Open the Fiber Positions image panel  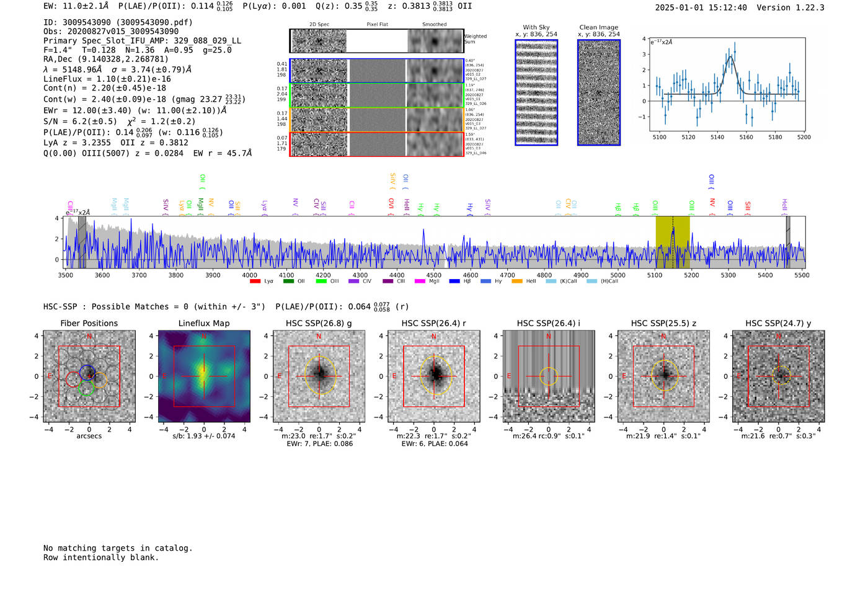click(89, 376)
